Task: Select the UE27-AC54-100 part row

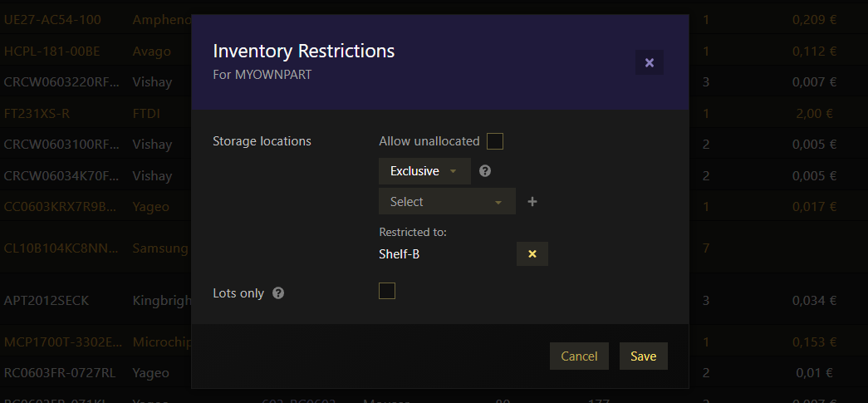Action: [52, 20]
